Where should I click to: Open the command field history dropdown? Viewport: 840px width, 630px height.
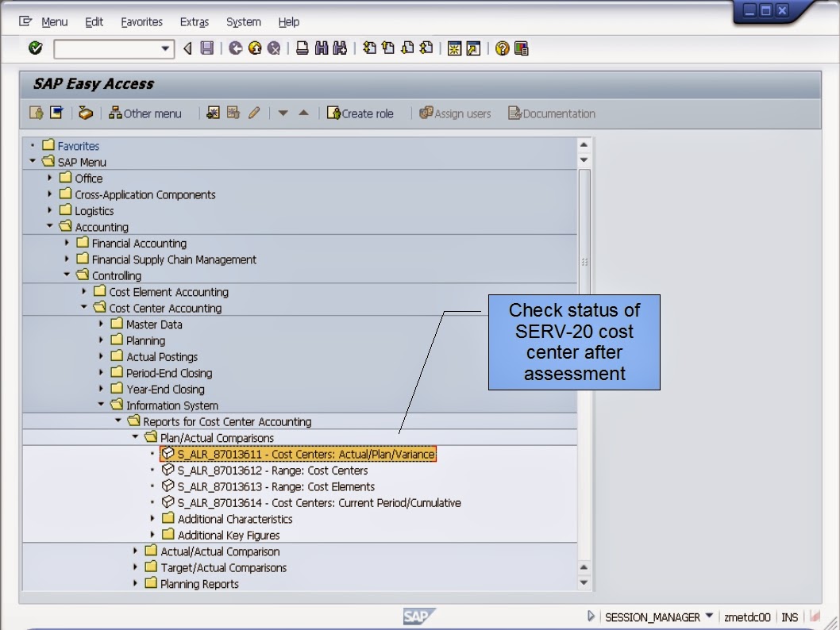(x=165, y=48)
